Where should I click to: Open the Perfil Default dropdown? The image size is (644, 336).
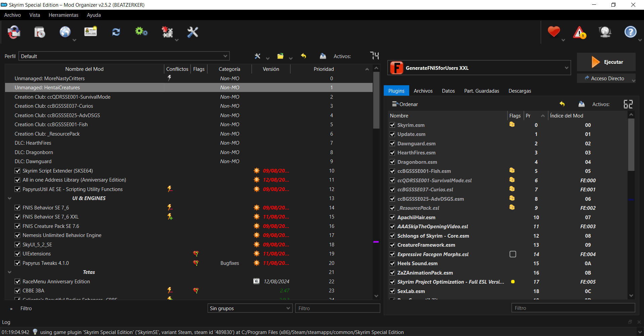[124, 56]
